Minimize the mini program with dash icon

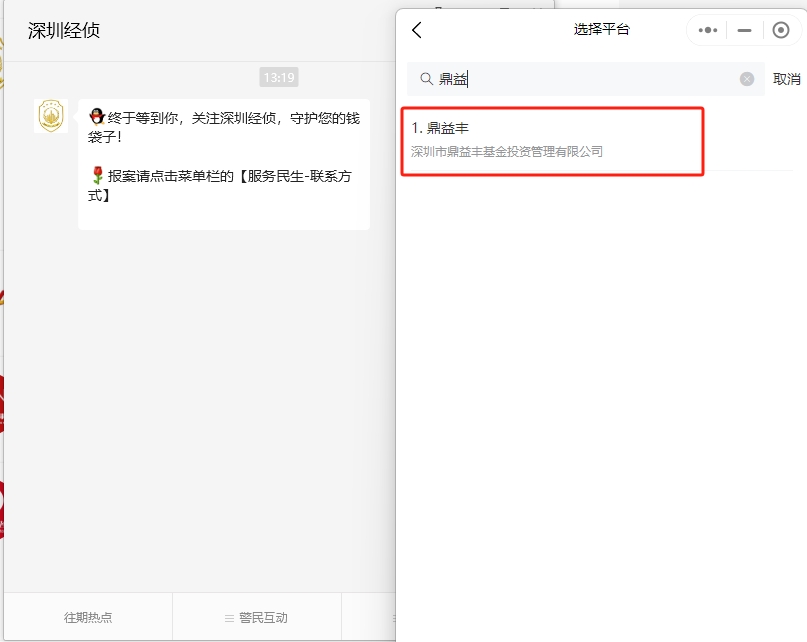744,31
